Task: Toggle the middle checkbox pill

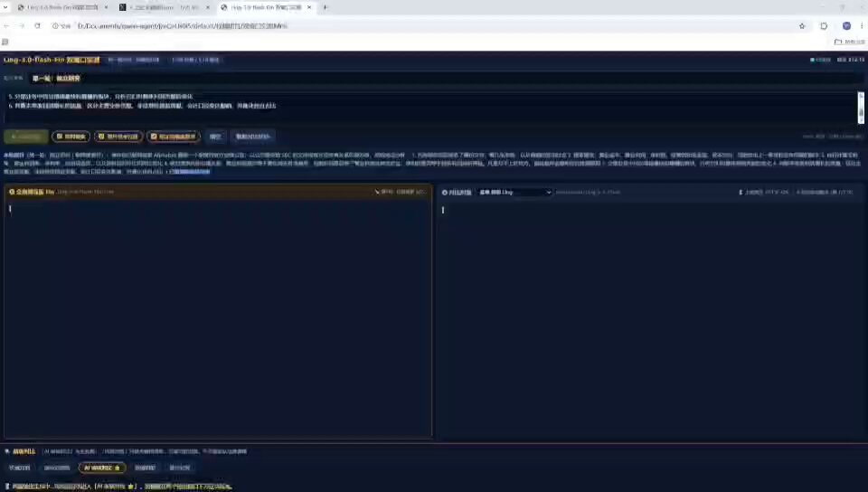Action: (x=118, y=137)
